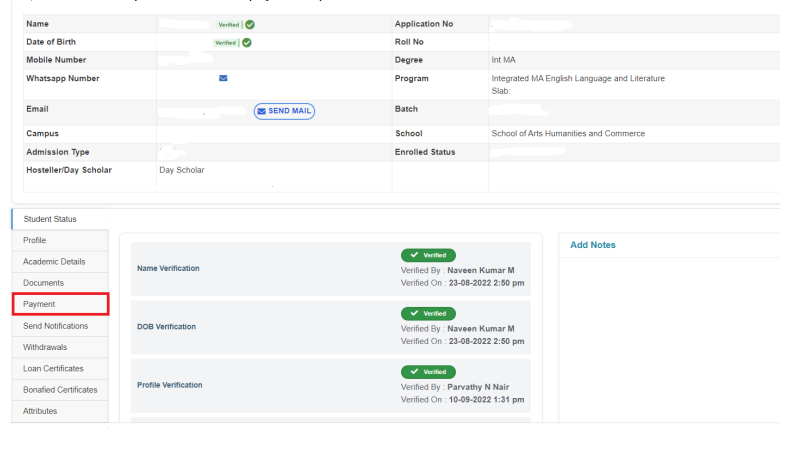Screen dimensions: 791x453
Task: Click the green checkmark beside Name
Action: point(248,24)
